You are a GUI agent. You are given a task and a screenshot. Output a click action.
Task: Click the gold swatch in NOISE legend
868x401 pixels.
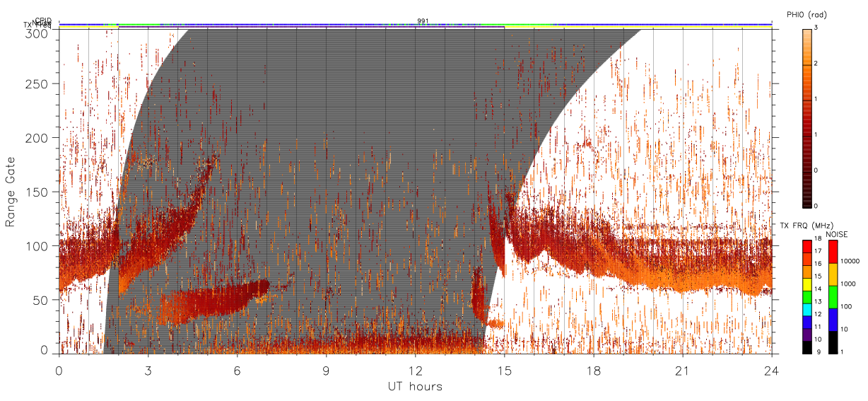(833, 274)
